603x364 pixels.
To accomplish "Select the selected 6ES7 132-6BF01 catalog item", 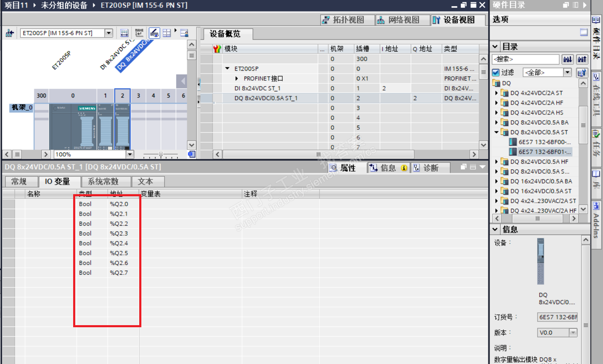I will (540, 152).
